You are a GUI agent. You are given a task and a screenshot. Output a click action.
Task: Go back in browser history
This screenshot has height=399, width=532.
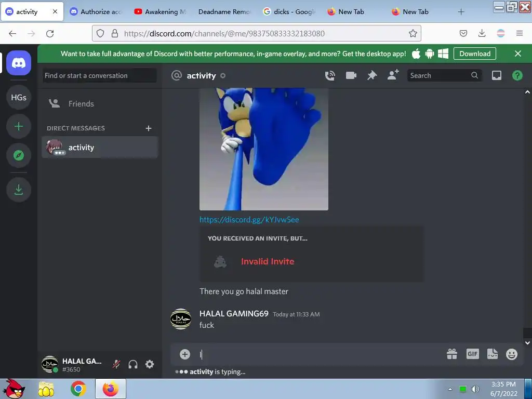[12, 33]
